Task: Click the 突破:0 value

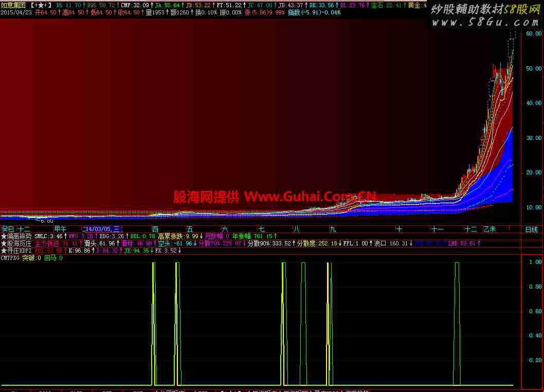Action: tap(31, 258)
